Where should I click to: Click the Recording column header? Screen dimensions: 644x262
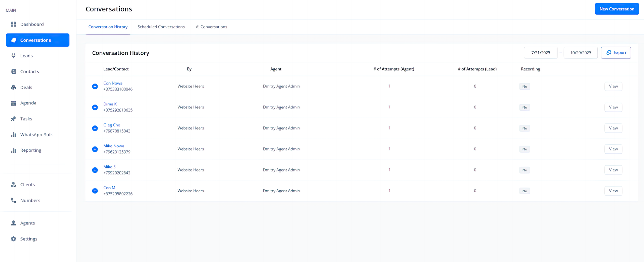pyautogui.click(x=530, y=69)
